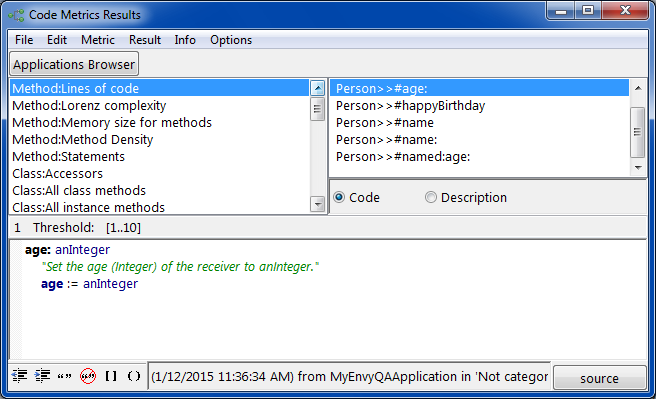Click the green comment line in code
656x399 pixels.
(180, 266)
